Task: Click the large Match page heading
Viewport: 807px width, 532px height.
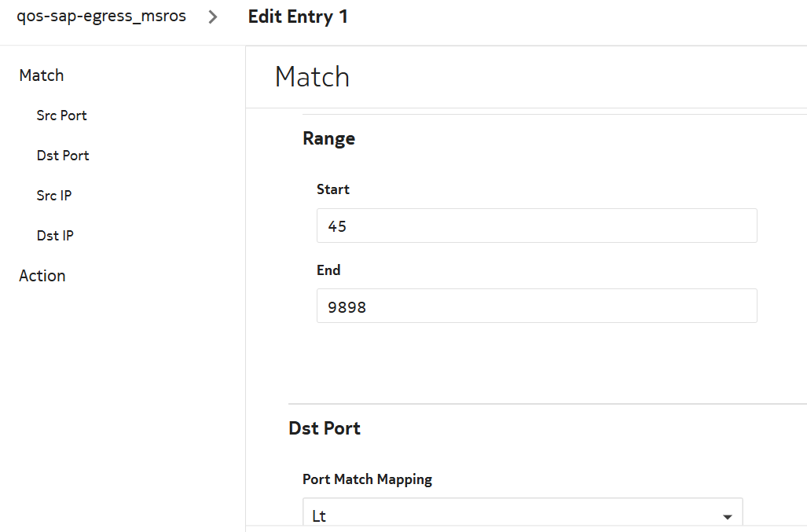Action: (x=312, y=77)
